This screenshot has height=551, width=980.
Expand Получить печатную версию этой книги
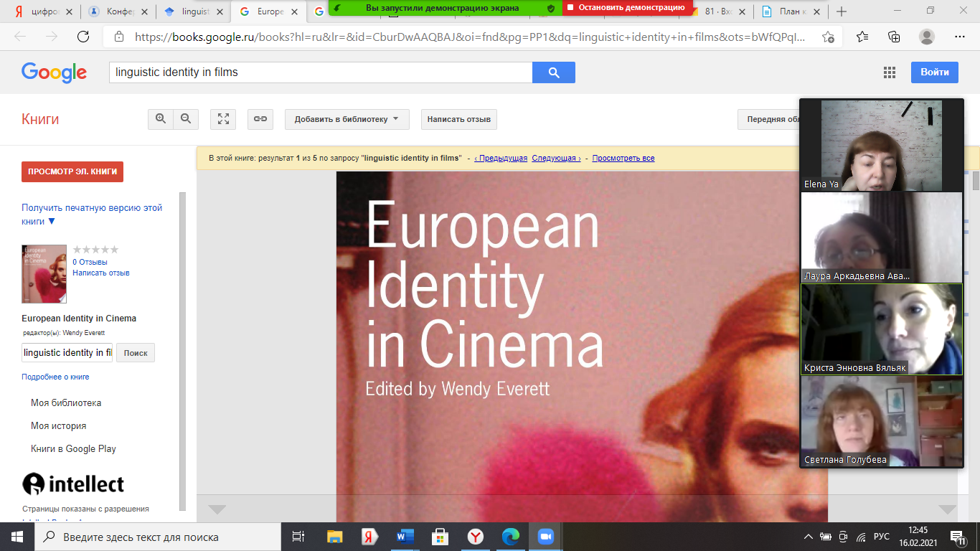point(92,215)
